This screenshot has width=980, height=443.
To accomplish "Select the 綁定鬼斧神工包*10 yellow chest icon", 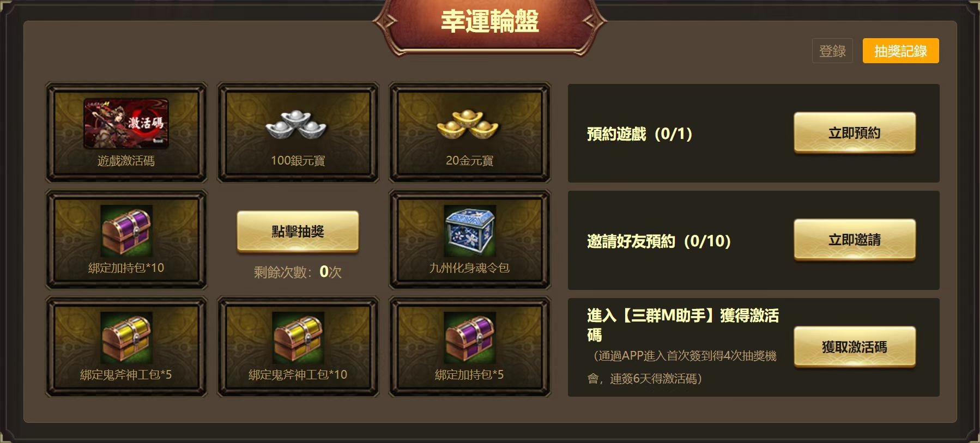I will (298, 338).
